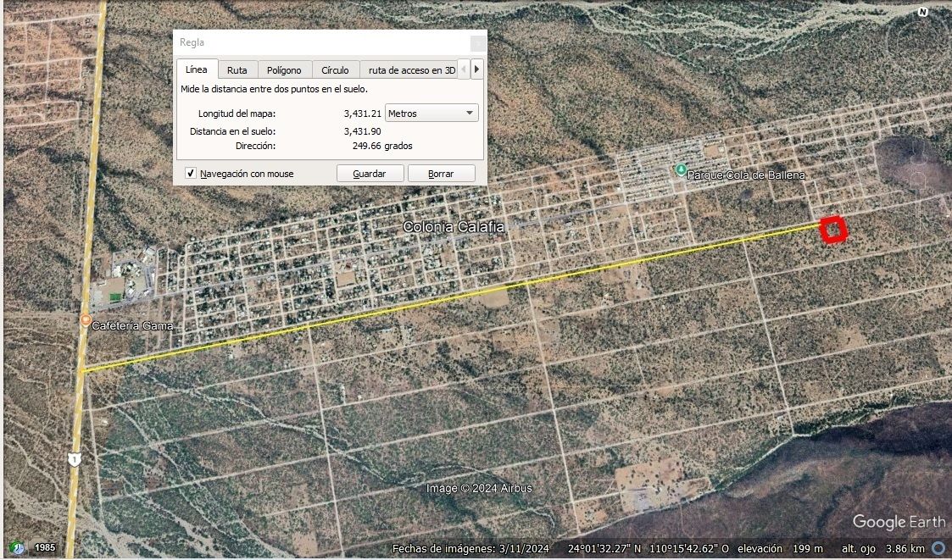Open the historical imagery clock icon
The image size is (952, 560).
point(18,547)
